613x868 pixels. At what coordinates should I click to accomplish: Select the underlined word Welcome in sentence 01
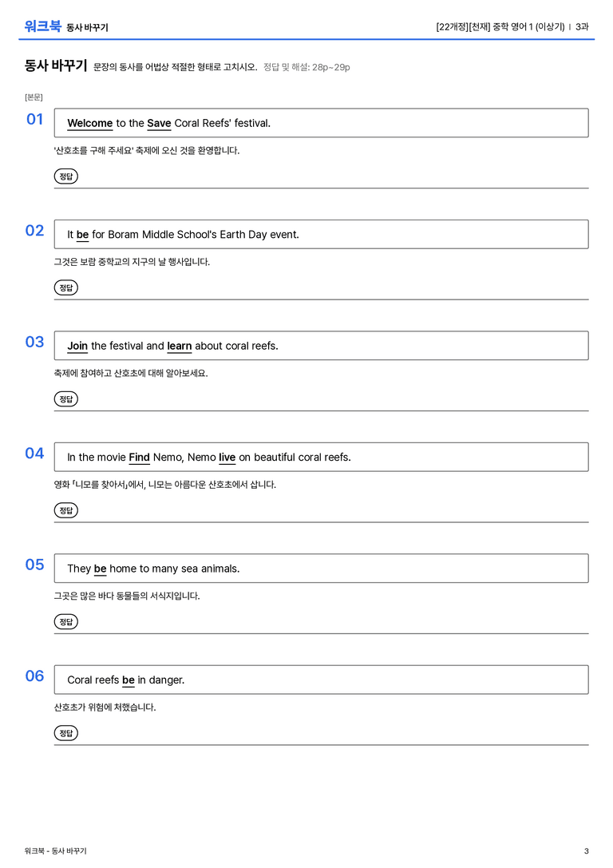pos(89,123)
